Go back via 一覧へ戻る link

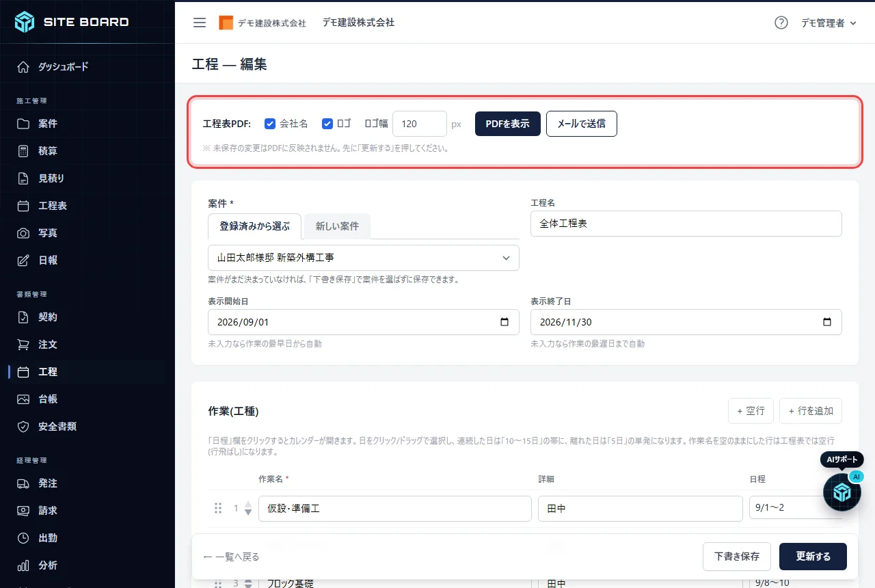(x=231, y=557)
